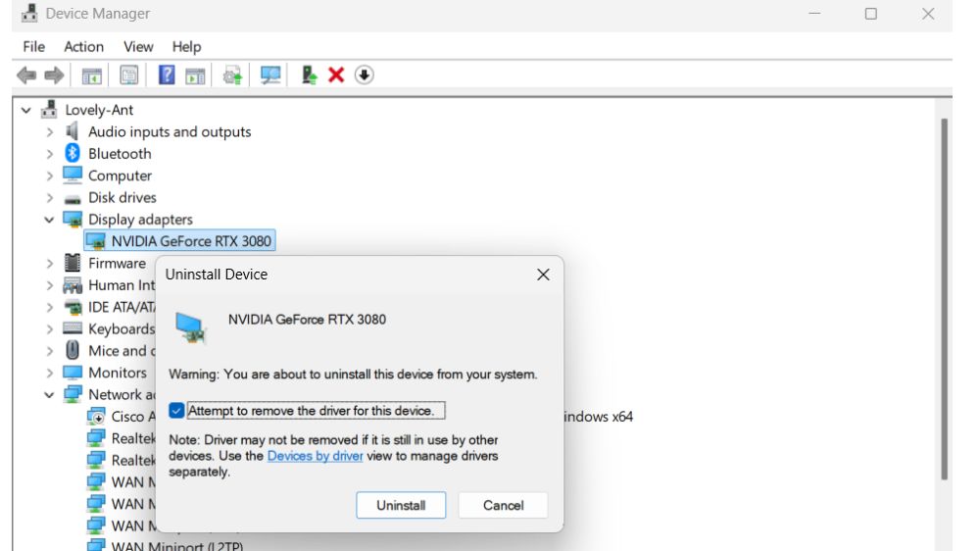Click the Bluetooth category icon
Viewport: 980px width, 551px height.
pos(73,153)
